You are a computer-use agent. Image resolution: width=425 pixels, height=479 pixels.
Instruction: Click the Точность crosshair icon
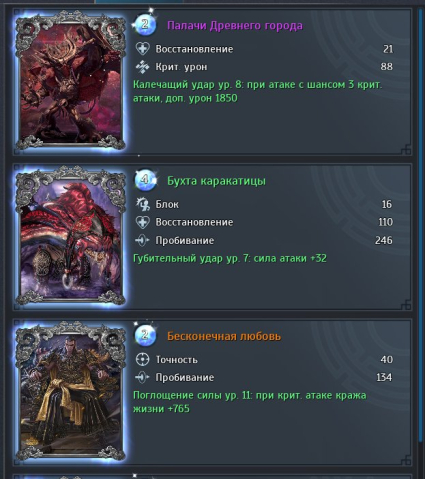tap(142, 359)
